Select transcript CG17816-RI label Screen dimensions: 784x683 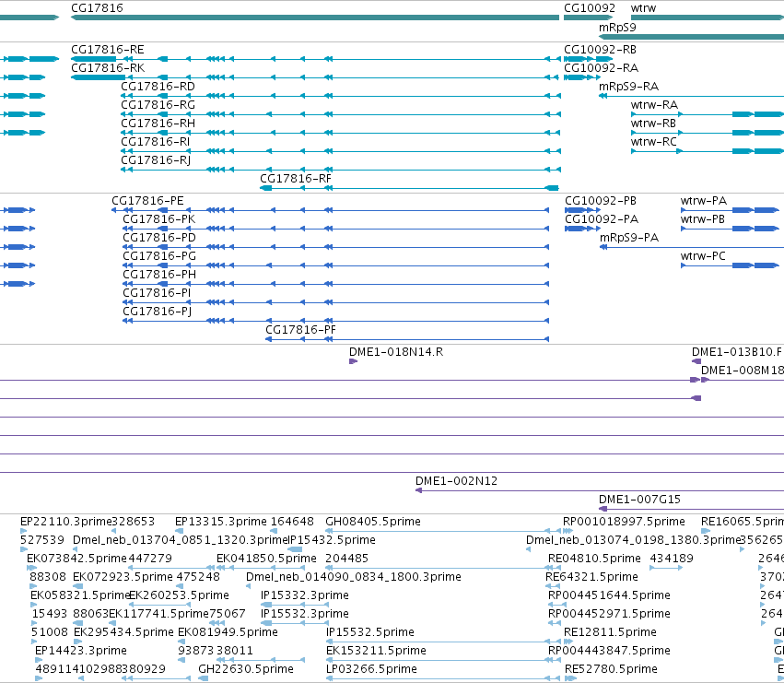pyautogui.click(x=156, y=142)
